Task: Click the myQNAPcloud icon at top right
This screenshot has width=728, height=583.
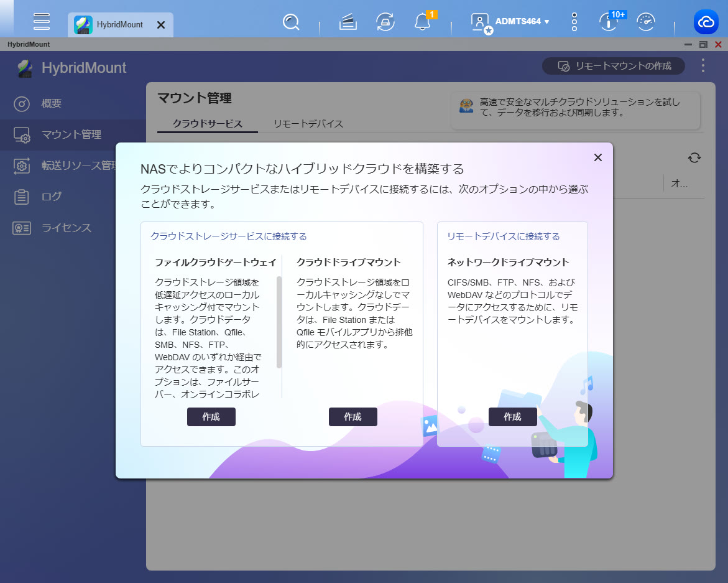Action: (706, 22)
